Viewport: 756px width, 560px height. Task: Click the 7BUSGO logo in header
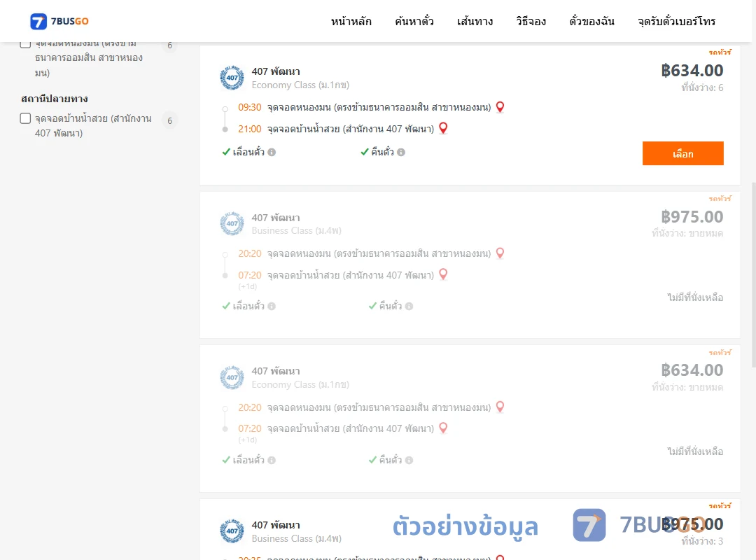pyautogui.click(x=59, y=21)
